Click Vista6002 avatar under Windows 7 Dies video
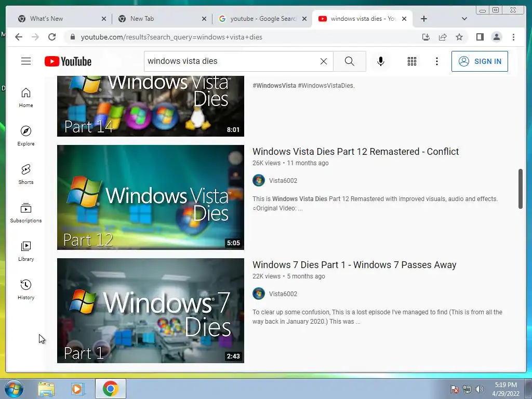The width and height of the screenshot is (532, 399). click(x=259, y=294)
